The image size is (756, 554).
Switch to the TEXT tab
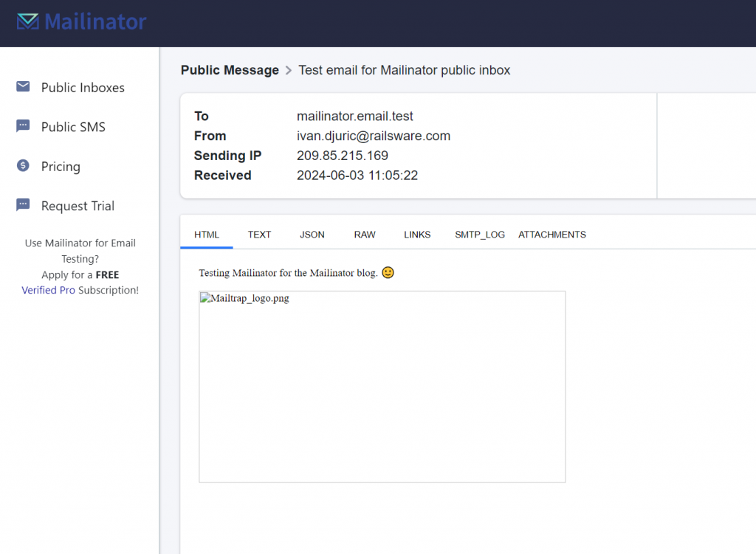pyautogui.click(x=259, y=234)
